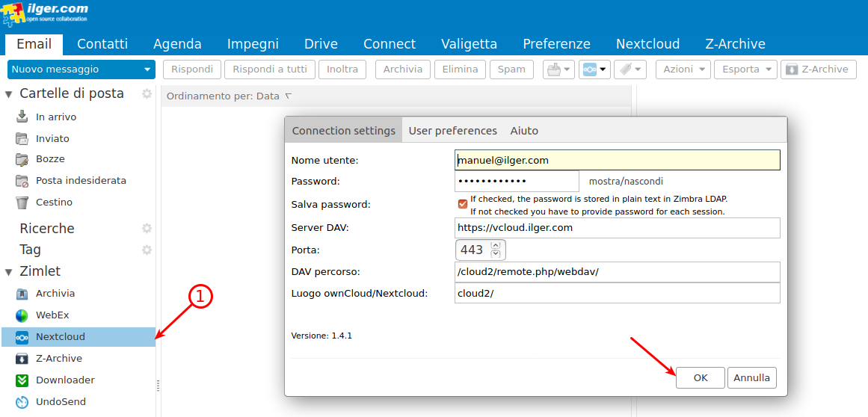
Task: Click the In arrivo inbox icon
Action: [x=22, y=117]
